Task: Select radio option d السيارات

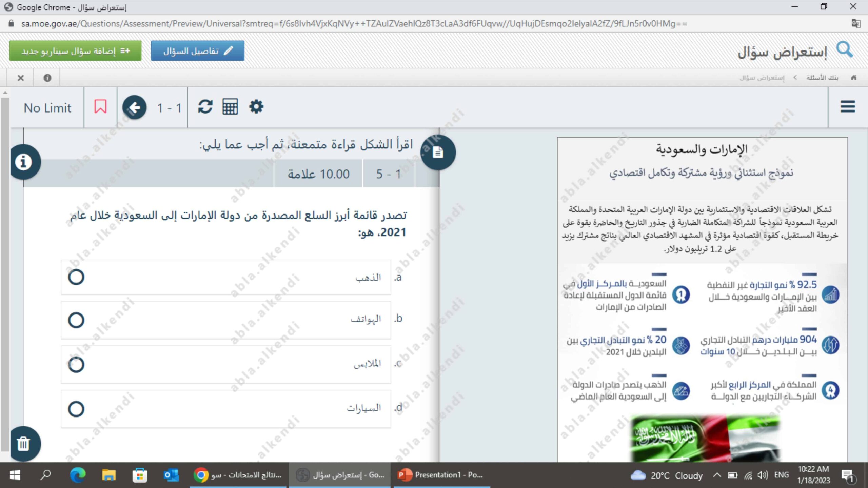Action: tap(76, 409)
